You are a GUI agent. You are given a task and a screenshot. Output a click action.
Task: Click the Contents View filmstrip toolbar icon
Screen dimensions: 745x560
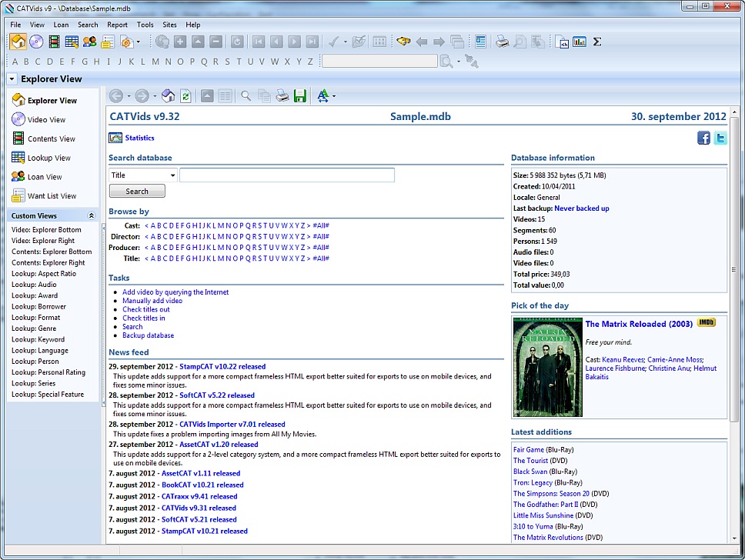click(55, 42)
